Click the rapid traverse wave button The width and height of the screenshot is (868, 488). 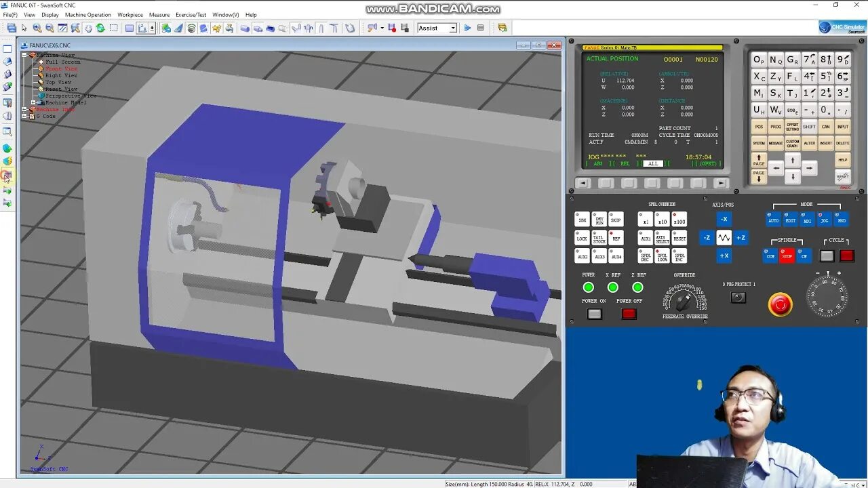pyautogui.click(x=724, y=238)
